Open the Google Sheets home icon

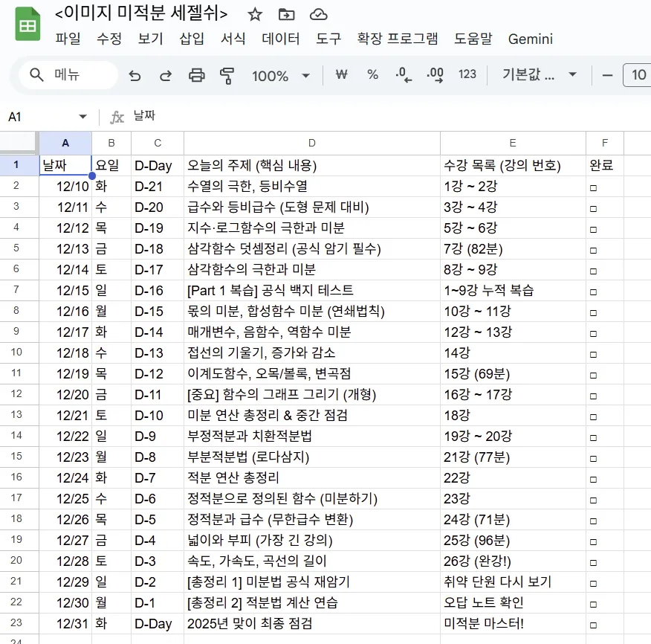(27, 25)
